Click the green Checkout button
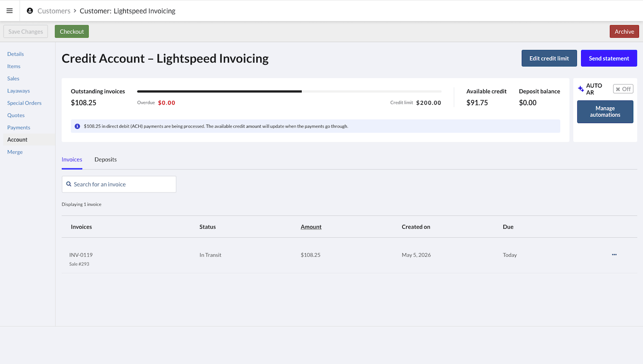Viewport: 643px width, 364px height. coord(72,32)
